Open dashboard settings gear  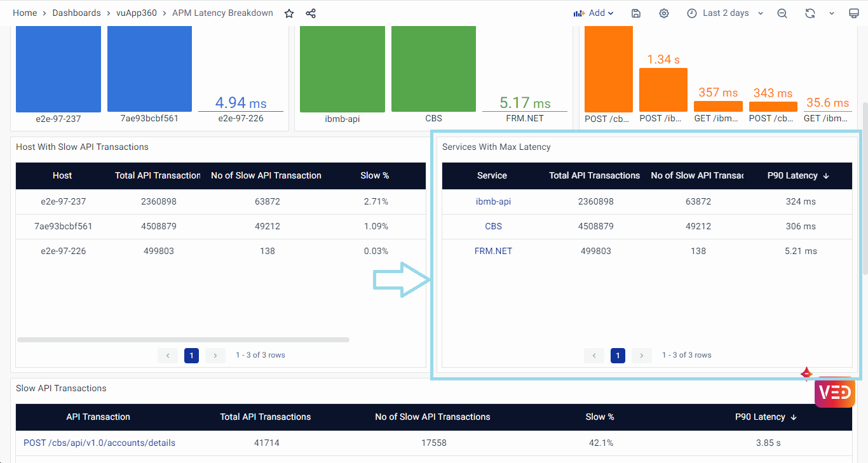(664, 13)
